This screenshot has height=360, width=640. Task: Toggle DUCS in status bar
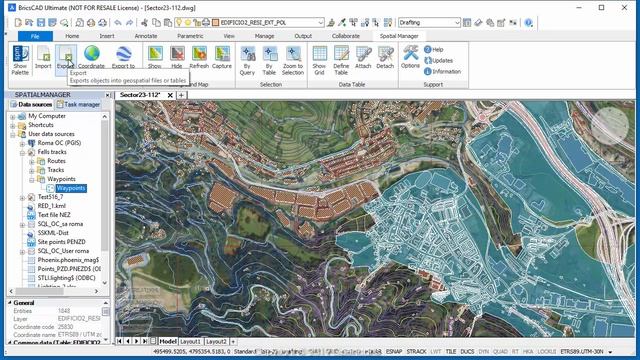coord(467,351)
